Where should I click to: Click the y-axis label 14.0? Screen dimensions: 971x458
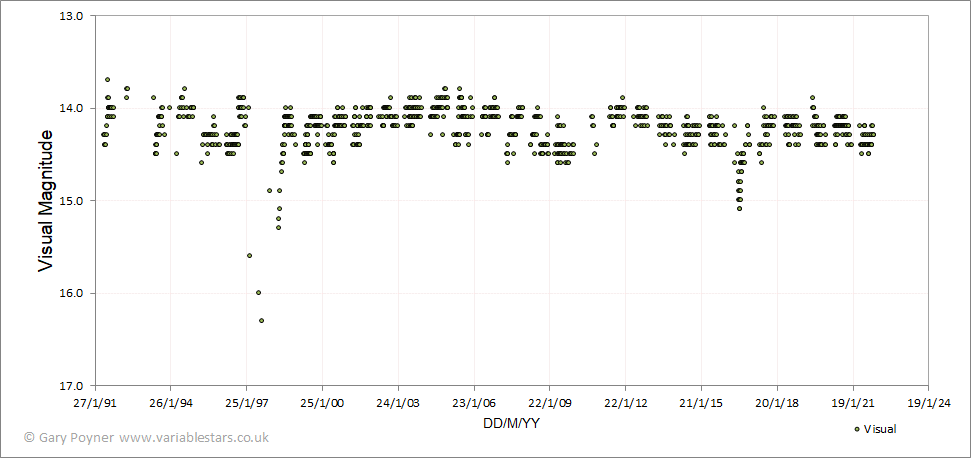pyautogui.click(x=71, y=108)
